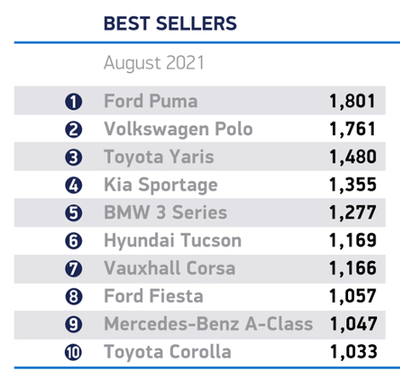Click the number 1 rank badge

(73, 102)
